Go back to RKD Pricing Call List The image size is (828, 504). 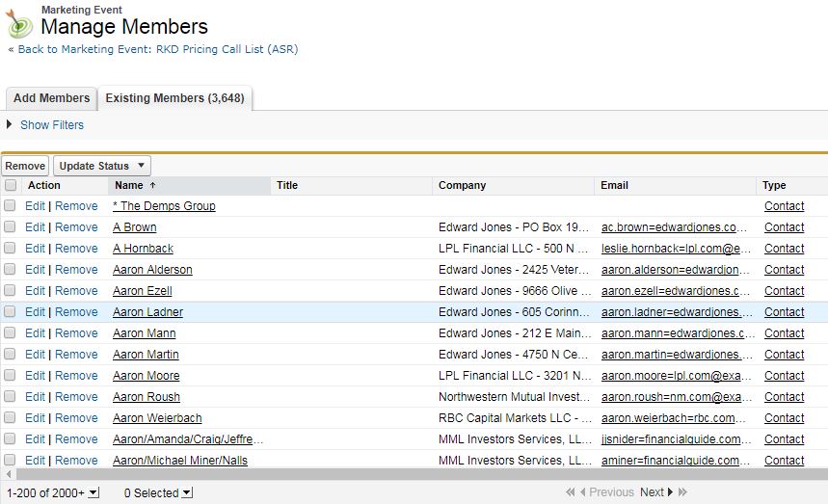coord(157,49)
